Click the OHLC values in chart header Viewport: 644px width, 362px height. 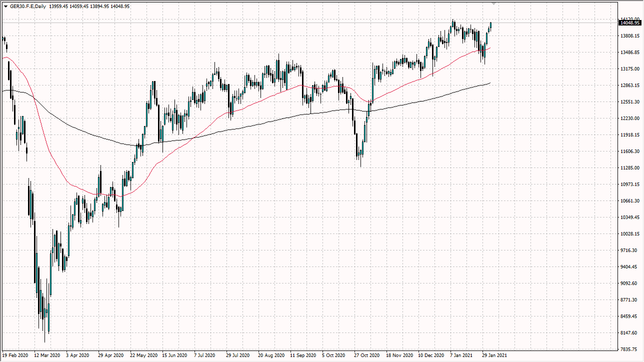89,6
